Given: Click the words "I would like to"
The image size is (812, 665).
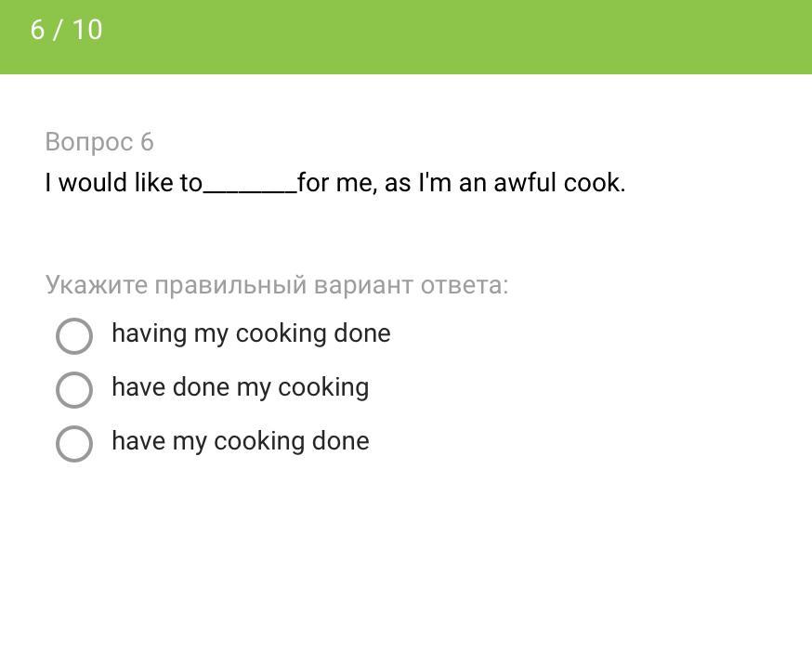Looking at the screenshot, I should [x=123, y=183].
